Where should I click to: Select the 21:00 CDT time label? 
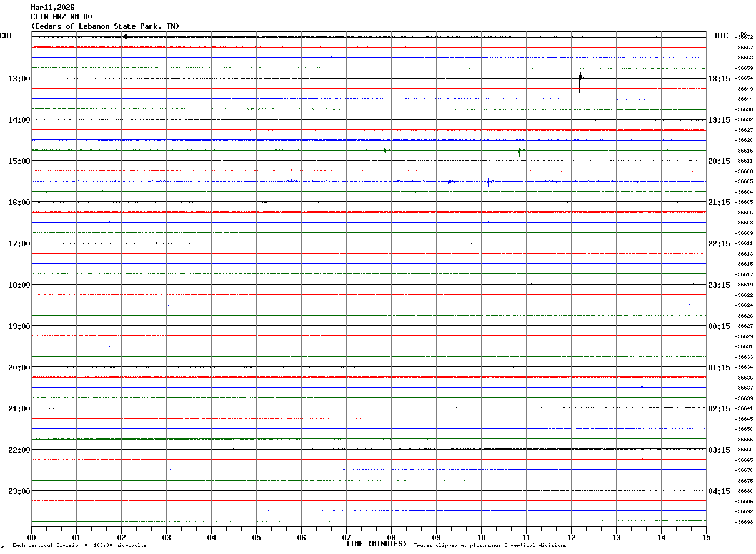click(19, 409)
